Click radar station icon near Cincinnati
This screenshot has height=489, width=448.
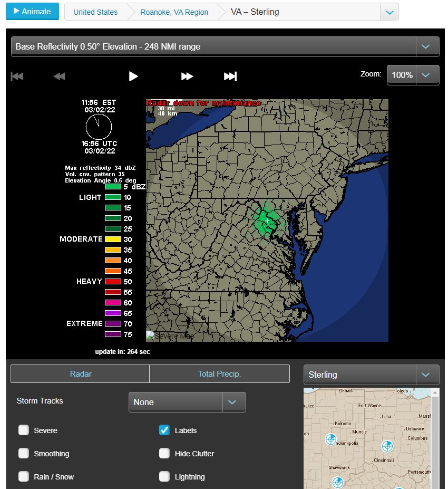[x=387, y=446]
